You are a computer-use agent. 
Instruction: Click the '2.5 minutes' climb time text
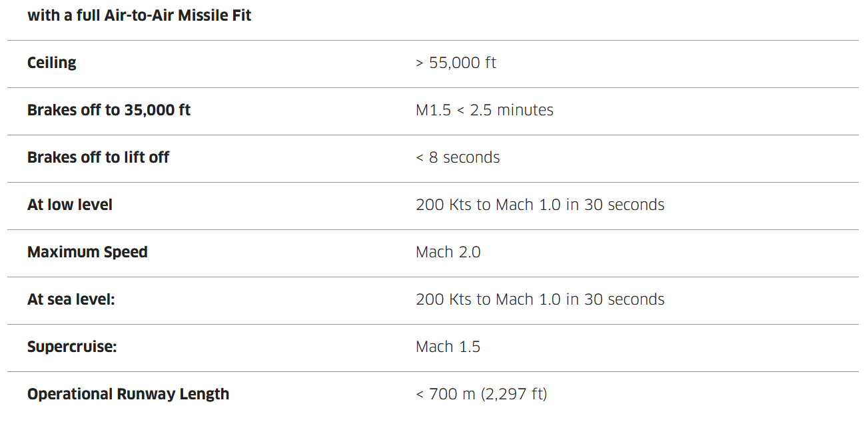[512, 110]
